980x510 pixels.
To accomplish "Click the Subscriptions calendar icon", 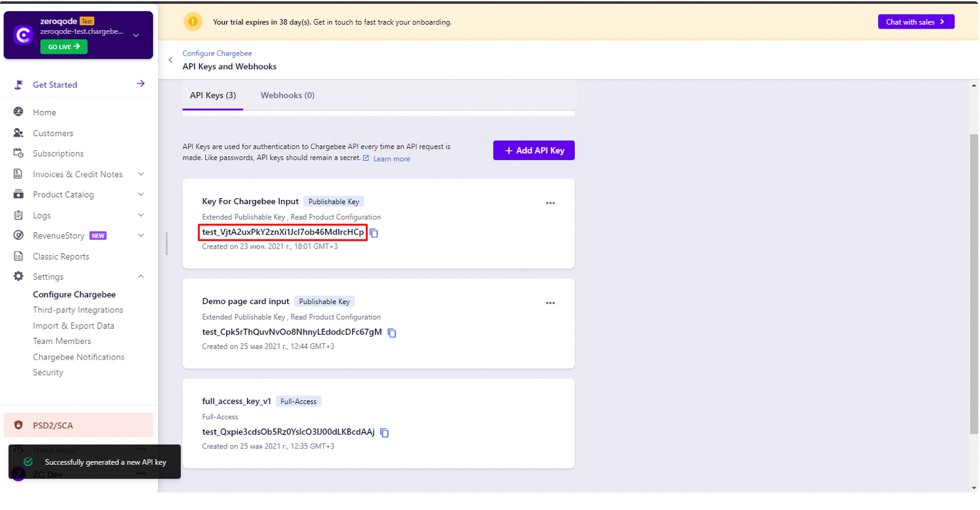I will tap(18, 153).
